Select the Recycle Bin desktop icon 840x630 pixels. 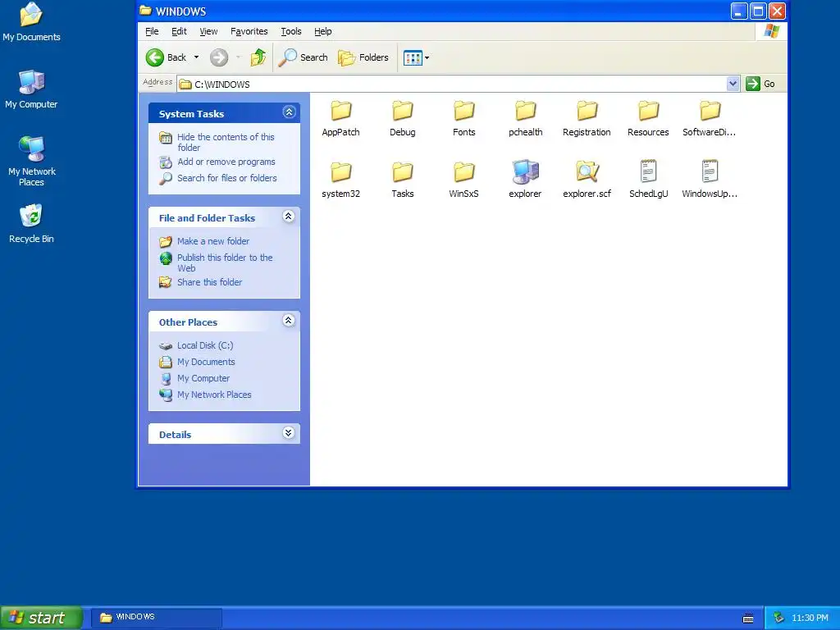pyautogui.click(x=31, y=224)
